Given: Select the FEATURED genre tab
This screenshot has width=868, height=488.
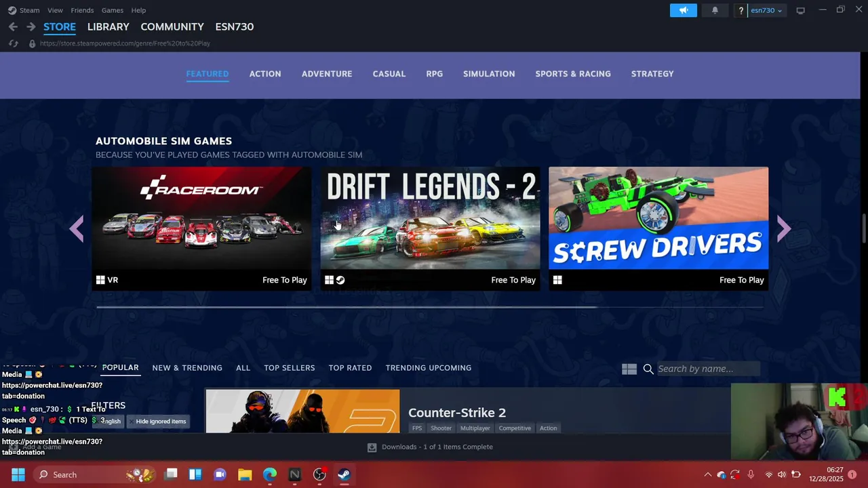Looking at the screenshot, I should pyautogui.click(x=208, y=74).
